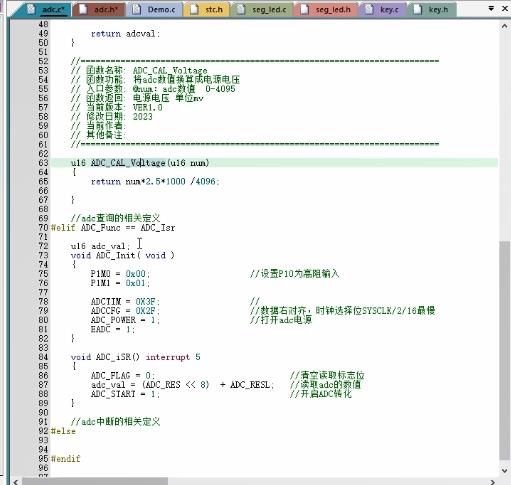This screenshot has width=511, height=485.
Task: Click the vertical scrollbar up arrow
Action: click(504, 26)
